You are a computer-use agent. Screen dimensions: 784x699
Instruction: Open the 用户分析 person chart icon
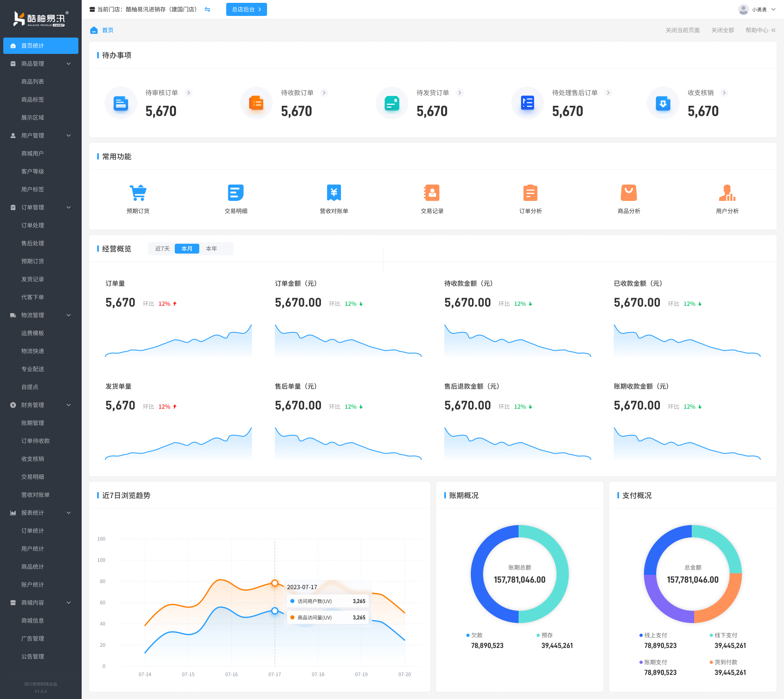(x=727, y=193)
